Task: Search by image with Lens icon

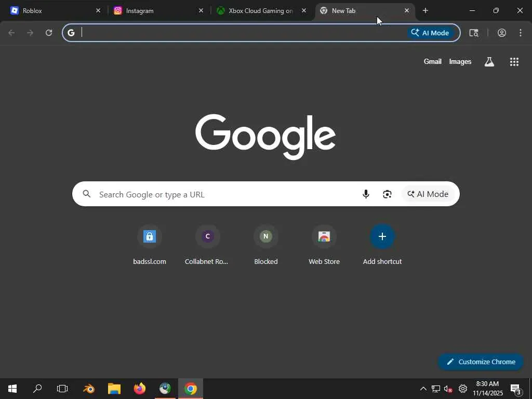Action: coord(387,194)
